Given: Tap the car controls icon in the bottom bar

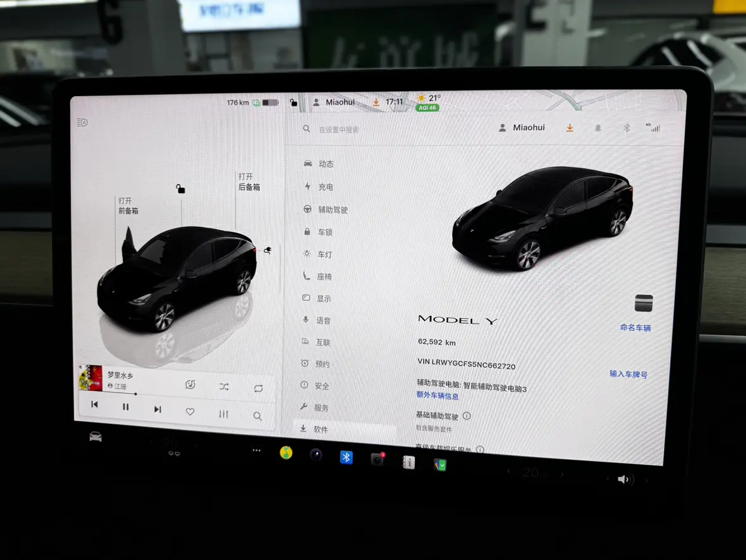Looking at the screenshot, I should [x=95, y=437].
